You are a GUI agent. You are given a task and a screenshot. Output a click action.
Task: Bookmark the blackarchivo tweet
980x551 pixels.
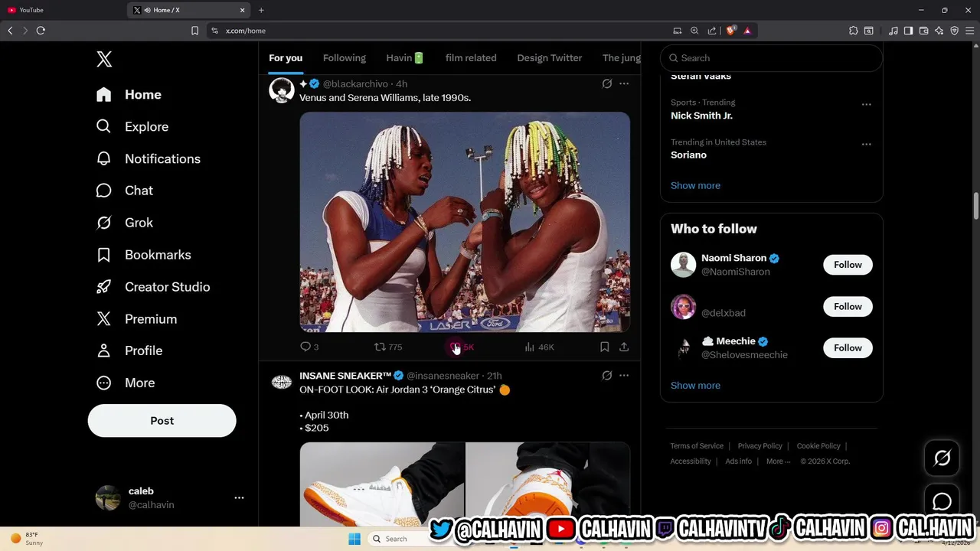pos(604,347)
